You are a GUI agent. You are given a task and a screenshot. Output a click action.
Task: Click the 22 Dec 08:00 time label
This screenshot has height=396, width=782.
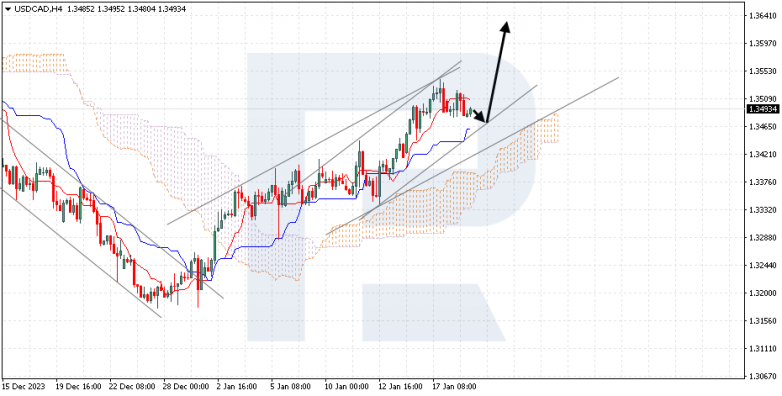click(x=131, y=387)
